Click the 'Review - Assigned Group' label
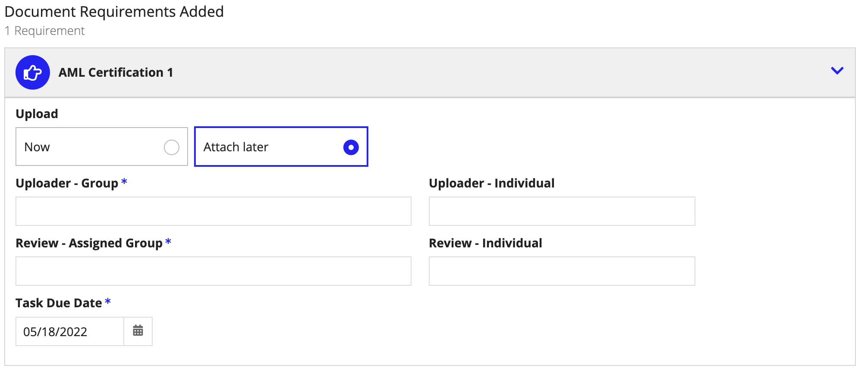 pos(89,243)
